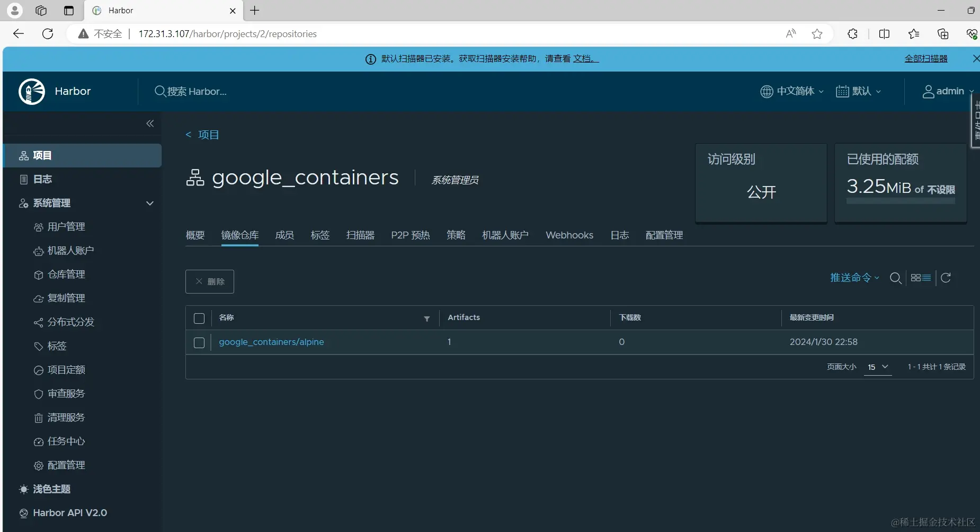Switch to the 成员 tab
This screenshot has width=980, height=532.
[284, 235]
